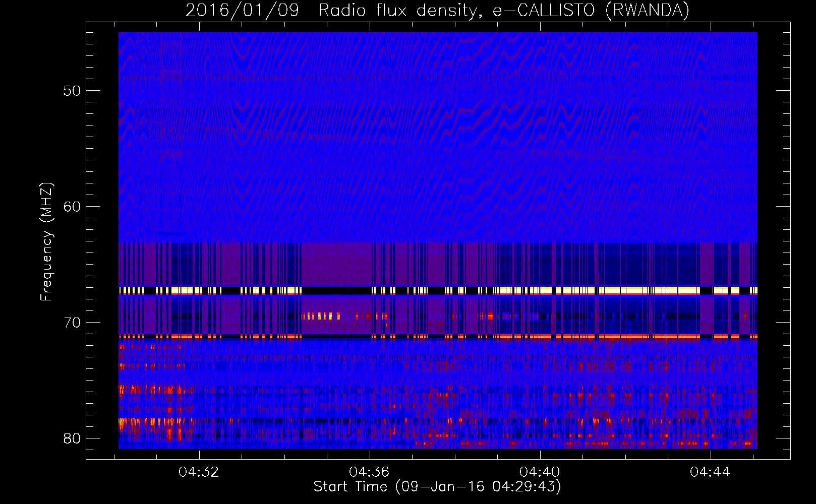Click the 70 MHz frequency tick label

coord(72,323)
